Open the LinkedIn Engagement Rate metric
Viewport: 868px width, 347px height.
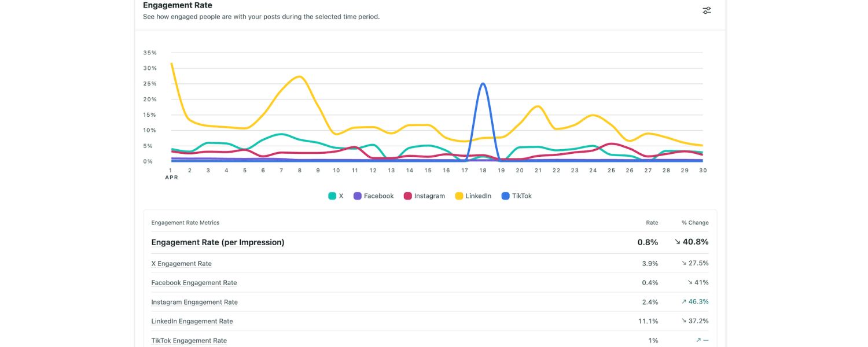coord(192,322)
